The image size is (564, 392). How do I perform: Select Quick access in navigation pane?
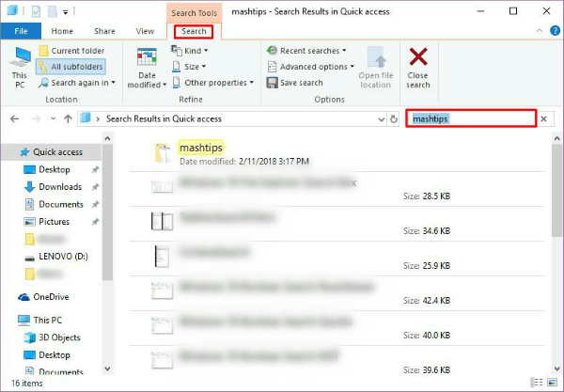pyautogui.click(x=52, y=152)
